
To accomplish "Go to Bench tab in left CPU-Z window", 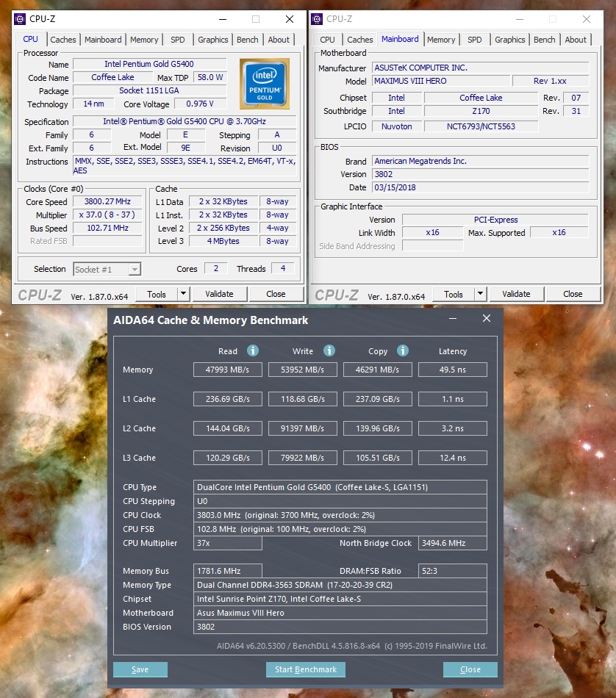I will 247,40.
